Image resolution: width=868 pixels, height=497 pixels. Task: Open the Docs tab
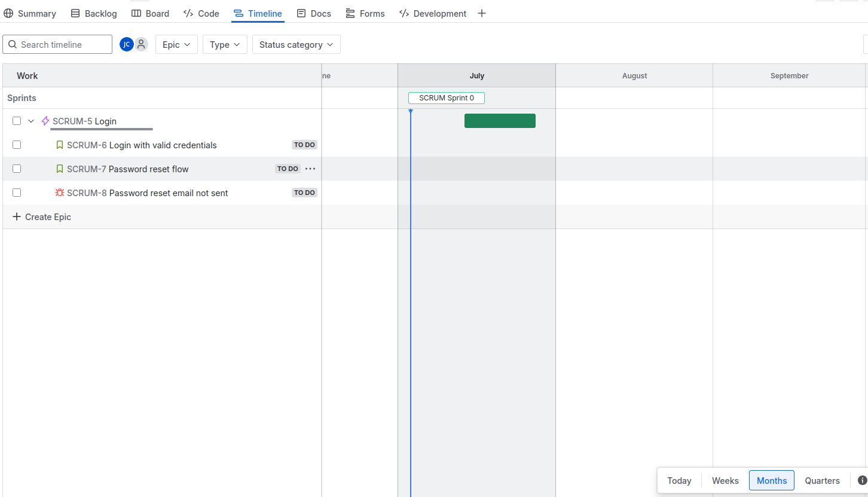[314, 13]
